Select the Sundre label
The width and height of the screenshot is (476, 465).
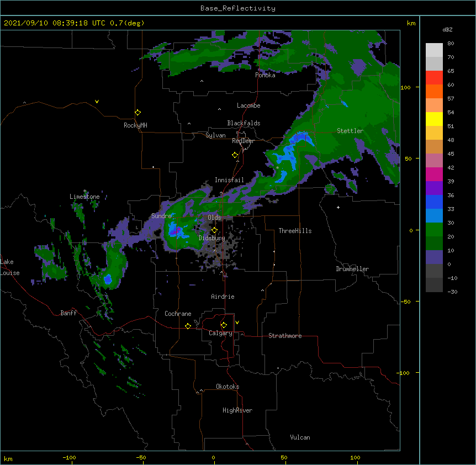pos(161,216)
